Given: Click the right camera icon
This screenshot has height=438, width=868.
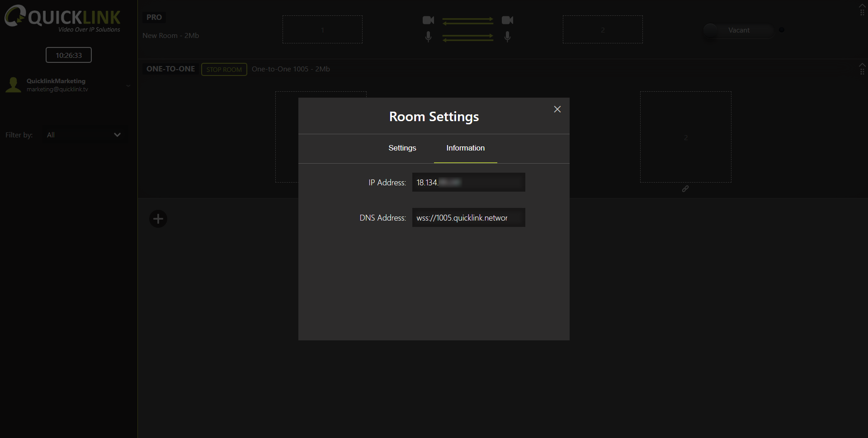Looking at the screenshot, I should (x=507, y=20).
